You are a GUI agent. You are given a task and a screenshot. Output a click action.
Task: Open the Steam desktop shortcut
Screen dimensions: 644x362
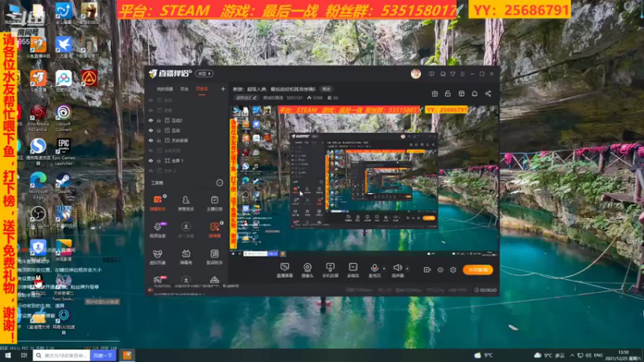coord(64,183)
